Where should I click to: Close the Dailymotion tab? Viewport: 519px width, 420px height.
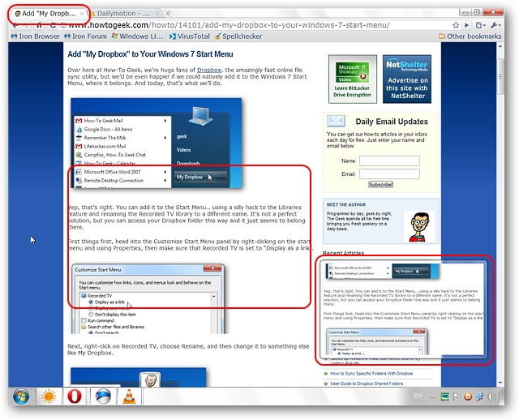coord(157,14)
